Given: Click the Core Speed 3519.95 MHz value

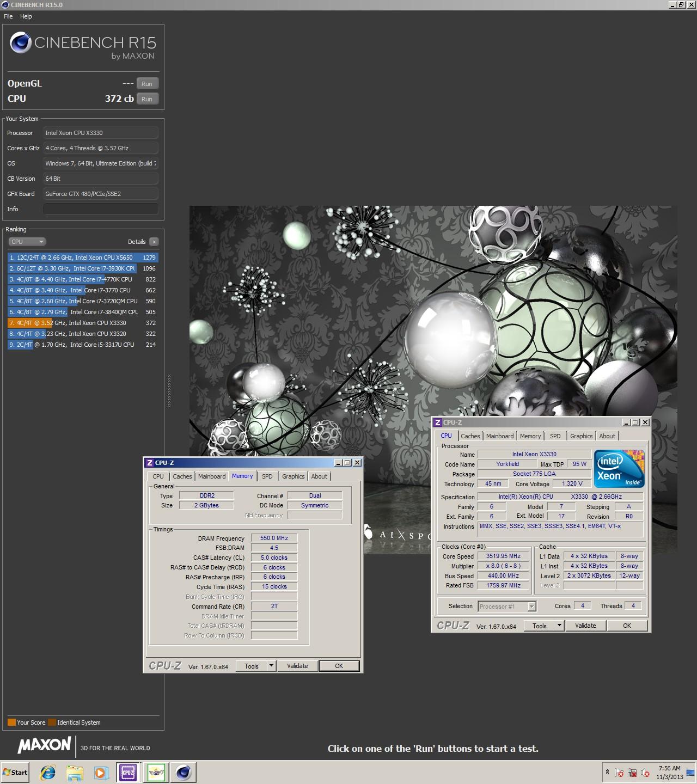Looking at the screenshot, I should [x=503, y=556].
